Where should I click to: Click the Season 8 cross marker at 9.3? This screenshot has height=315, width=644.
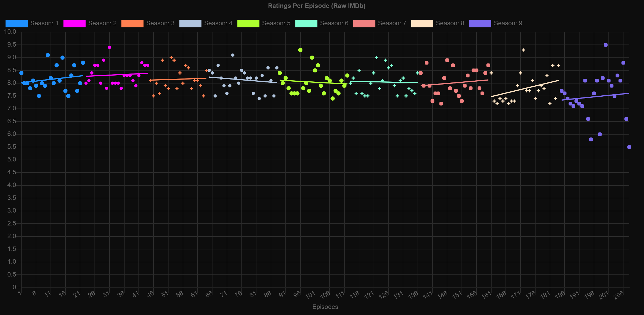(x=523, y=50)
